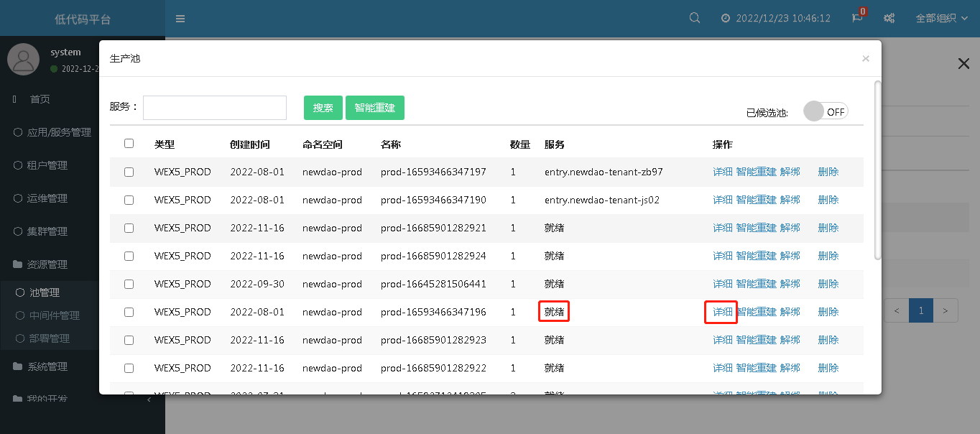
Task: Expand the 系统管理 sidebar folder
Action: (47, 366)
